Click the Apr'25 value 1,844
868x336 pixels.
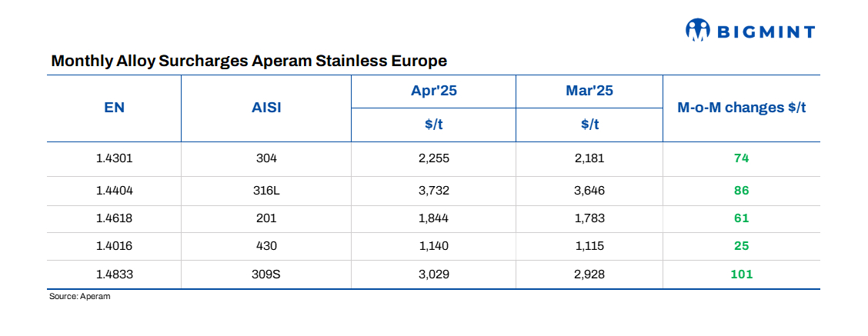434,218
